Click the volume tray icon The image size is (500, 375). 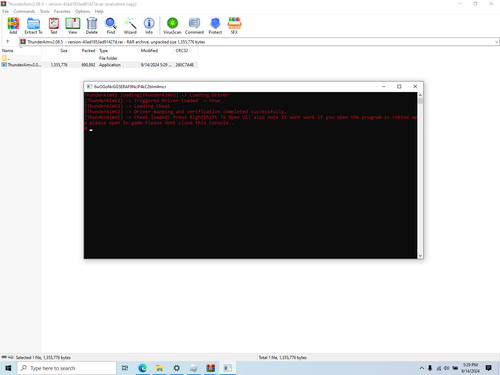(447, 368)
